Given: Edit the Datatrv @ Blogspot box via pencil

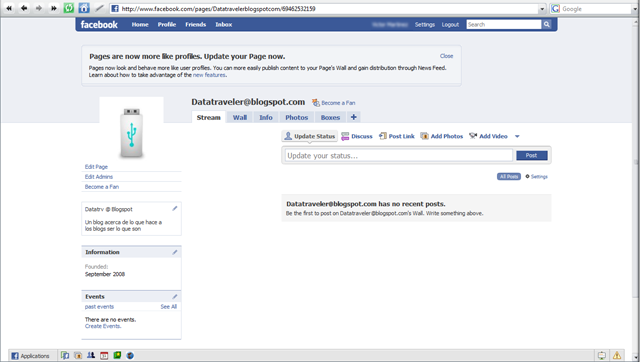Looking at the screenshot, I should tap(175, 209).
